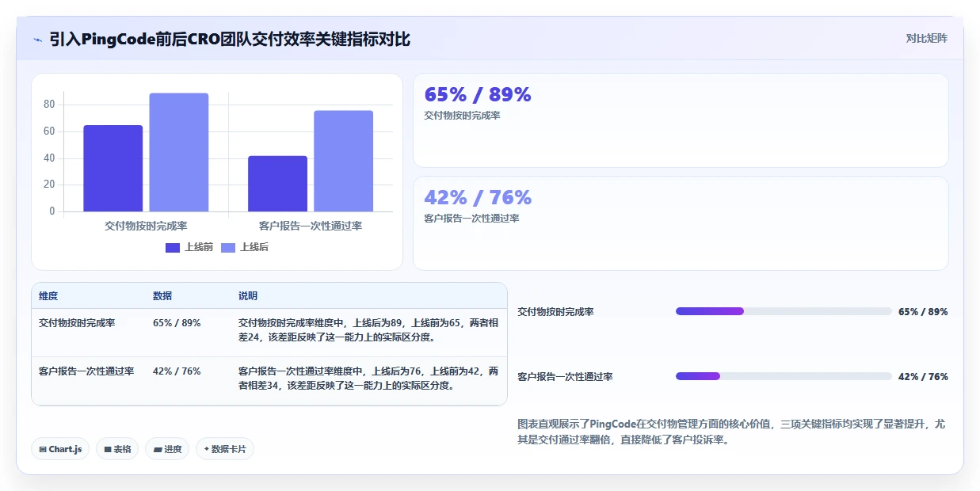Click the header icon beside the title

[x=37, y=39]
